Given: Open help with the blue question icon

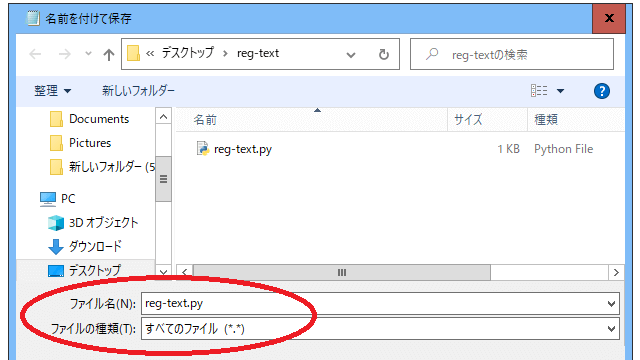Looking at the screenshot, I should [602, 91].
